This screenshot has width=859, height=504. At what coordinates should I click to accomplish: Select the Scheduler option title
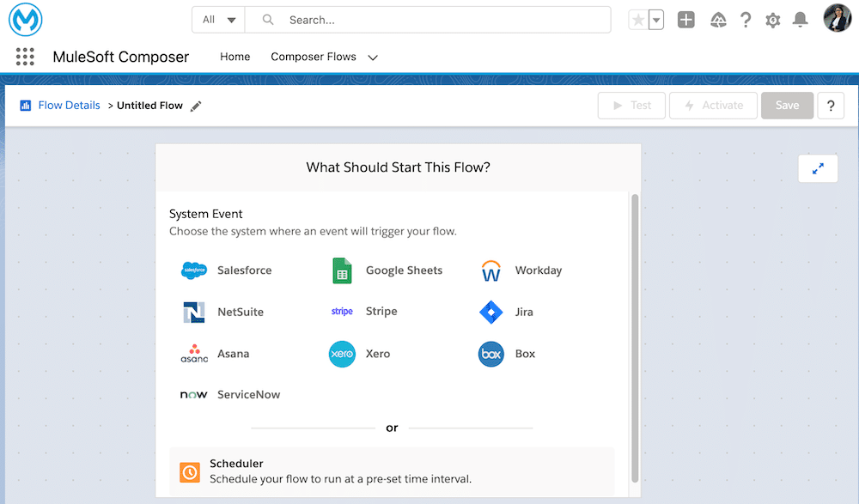(237, 464)
